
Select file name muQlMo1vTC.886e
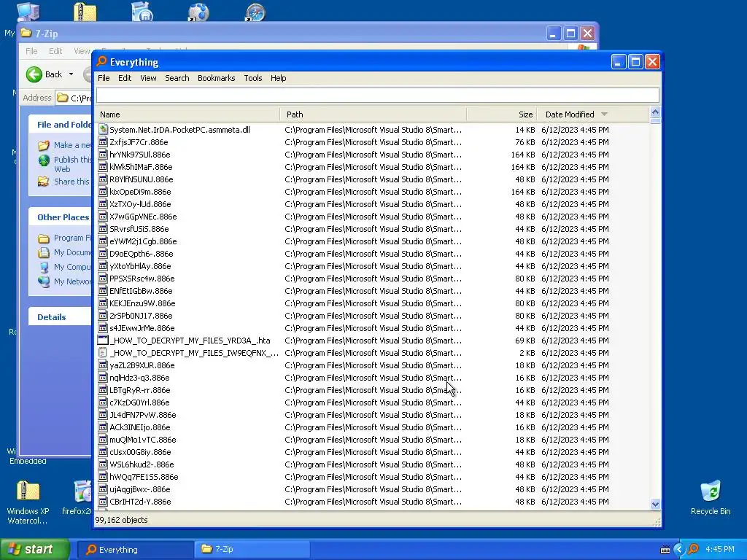(143, 440)
